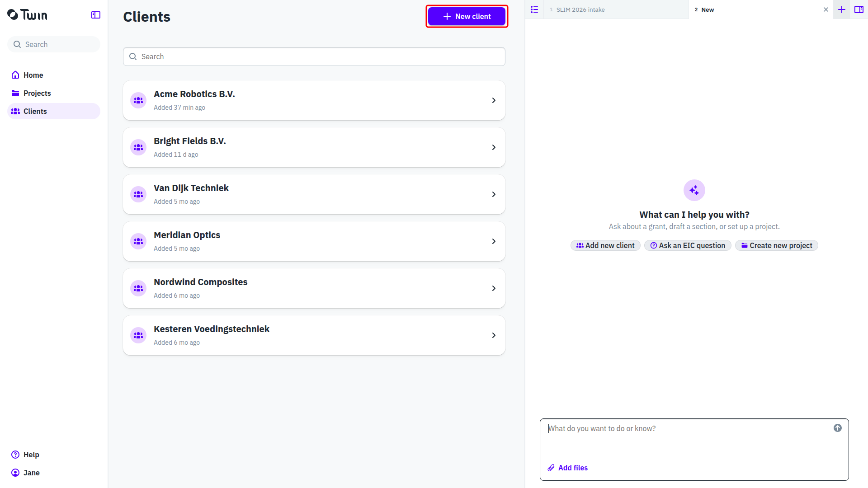Click the New client button
Viewport: 868px width, 488px height.
point(467,16)
